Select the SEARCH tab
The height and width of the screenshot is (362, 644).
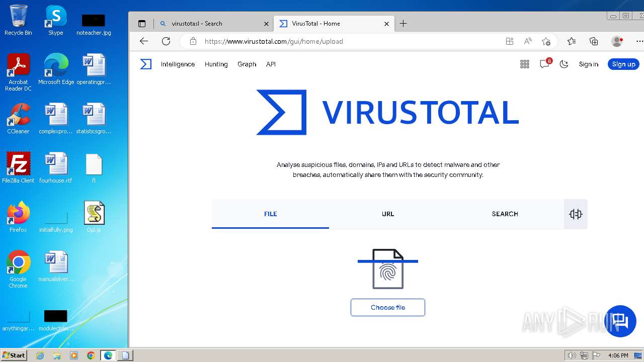pos(505,214)
